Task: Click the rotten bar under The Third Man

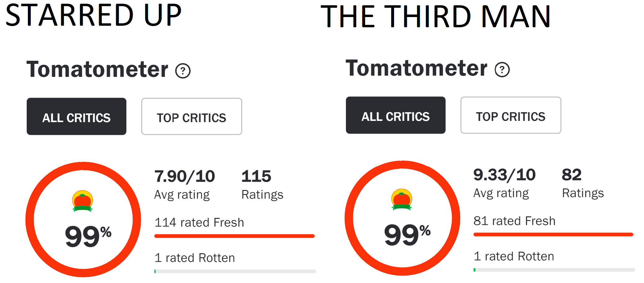Action: pos(554,270)
